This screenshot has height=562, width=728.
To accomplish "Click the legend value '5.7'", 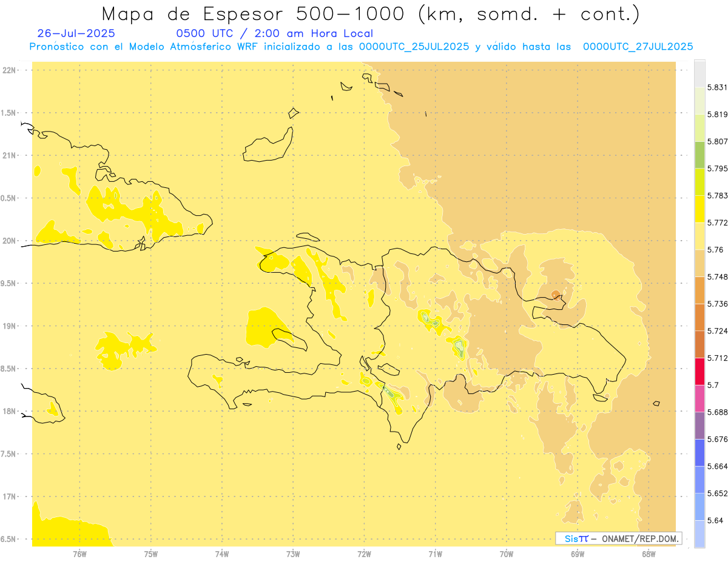I will [x=713, y=385].
